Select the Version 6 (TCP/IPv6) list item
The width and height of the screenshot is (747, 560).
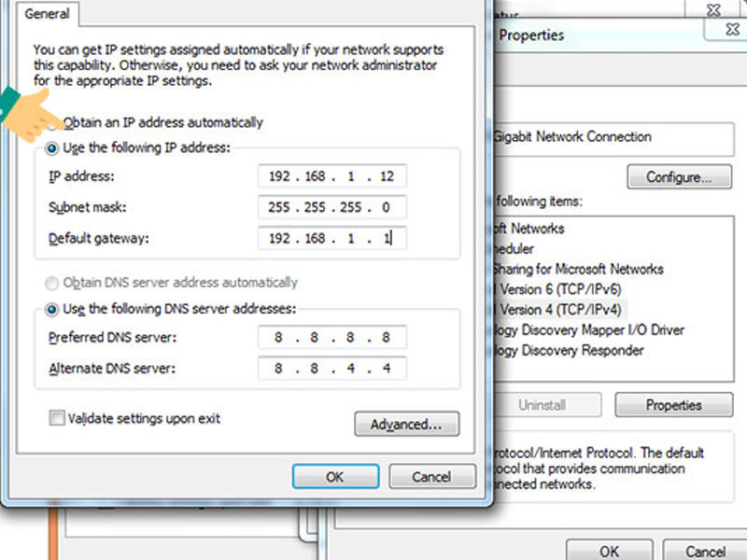560,289
